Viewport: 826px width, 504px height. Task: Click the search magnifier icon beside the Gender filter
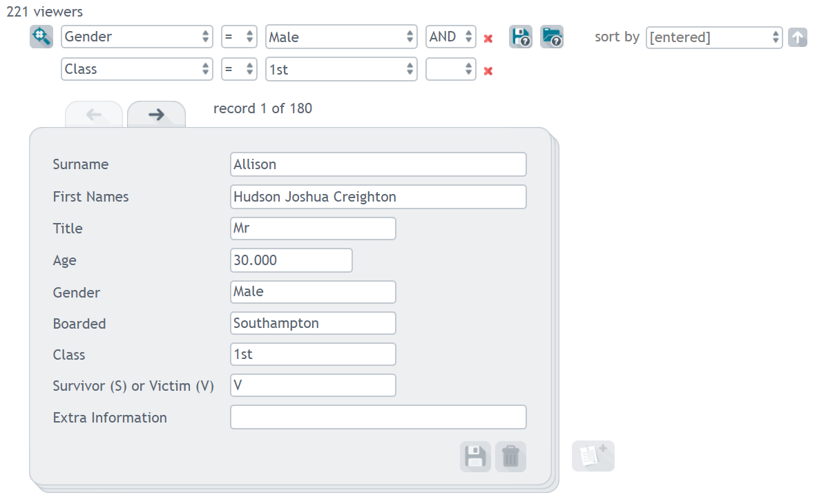(41, 37)
